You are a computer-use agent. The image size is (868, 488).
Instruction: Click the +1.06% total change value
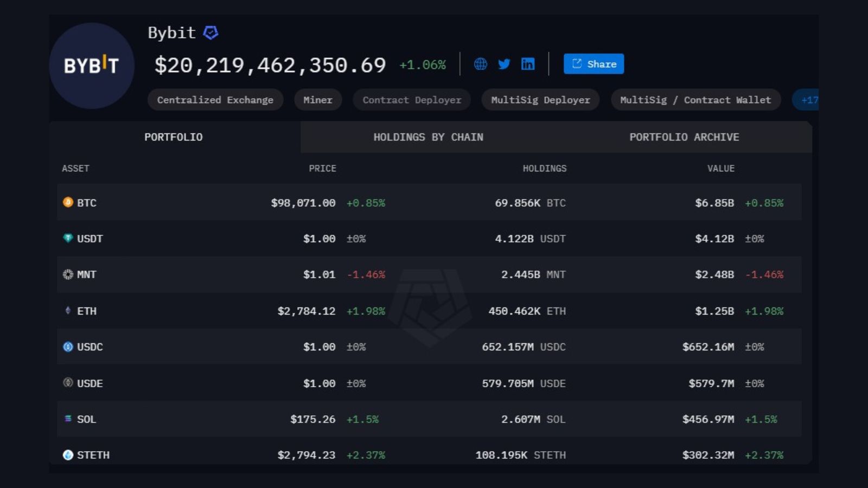423,65
